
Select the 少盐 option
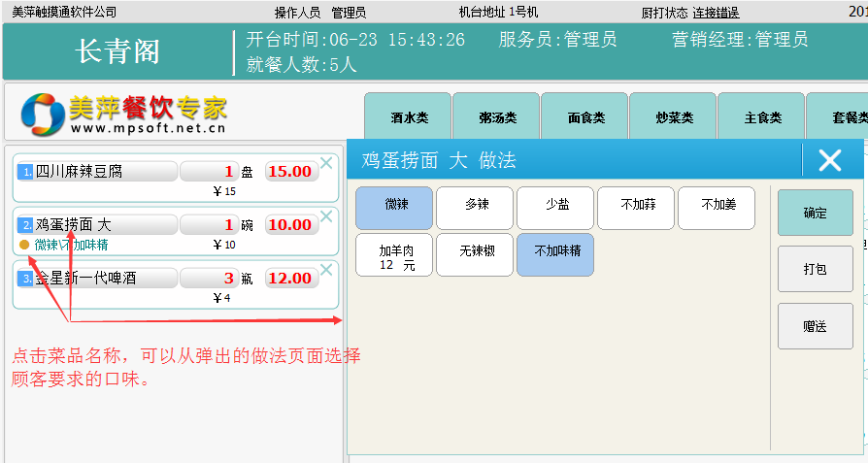point(555,208)
